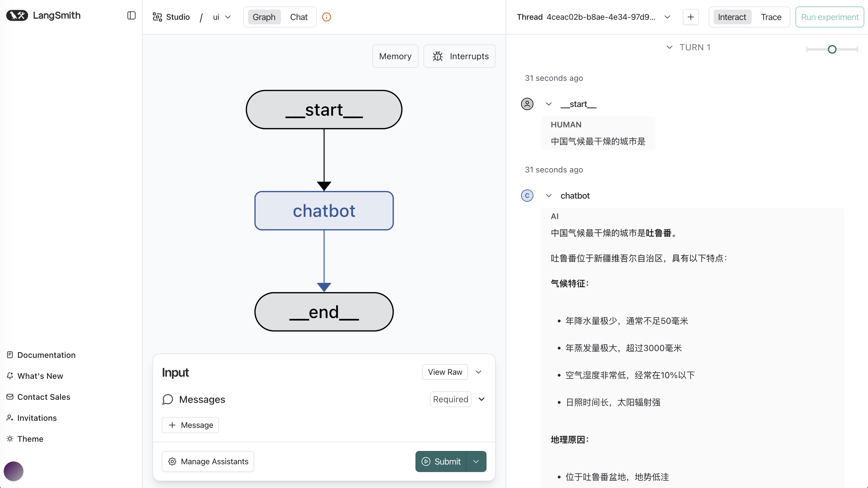Adjust the turn detail slider handle
Viewport: 868px width, 488px height.
832,49
